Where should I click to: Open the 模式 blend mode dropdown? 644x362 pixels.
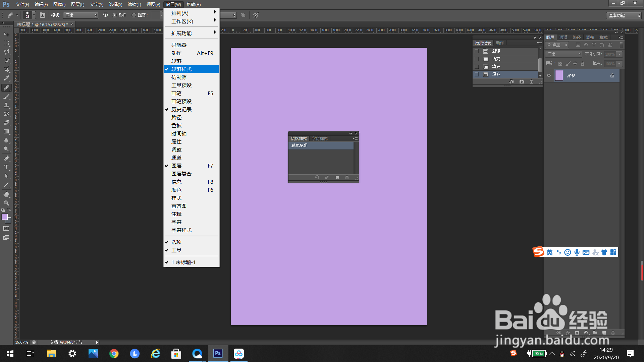(81, 15)
